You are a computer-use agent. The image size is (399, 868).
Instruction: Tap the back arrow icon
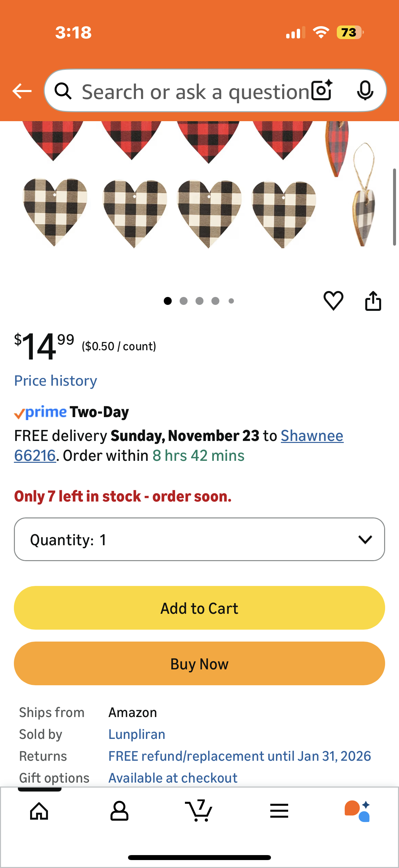click(x=22, y=91)
